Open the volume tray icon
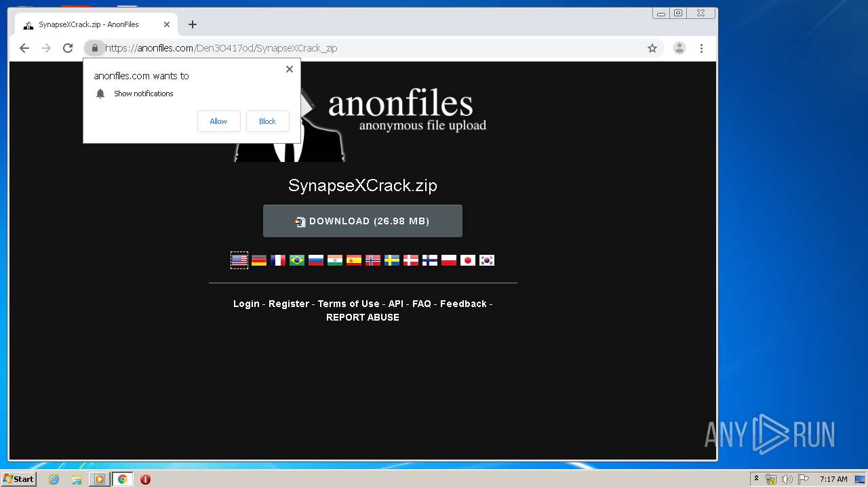 787,479
